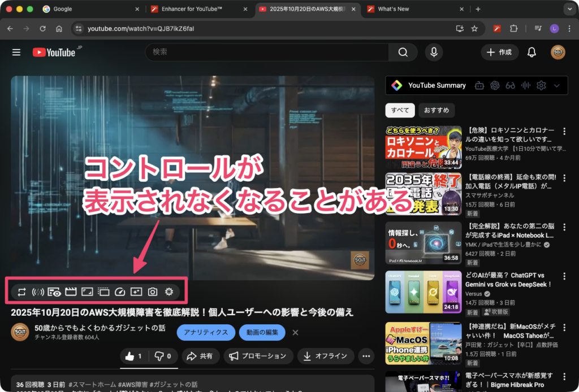Screen dimensions: 579x392
Task: Click the アナリティクス button
Action: pos(206,332)
